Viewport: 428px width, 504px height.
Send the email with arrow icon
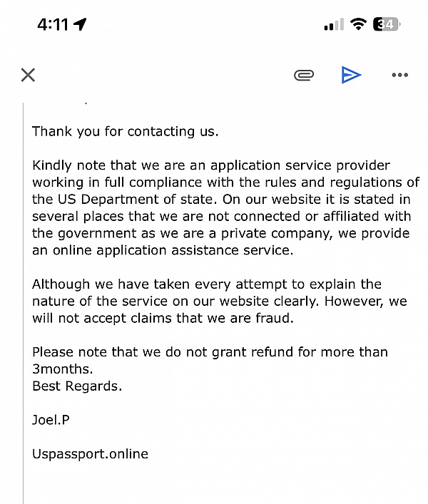click(351, 75)
